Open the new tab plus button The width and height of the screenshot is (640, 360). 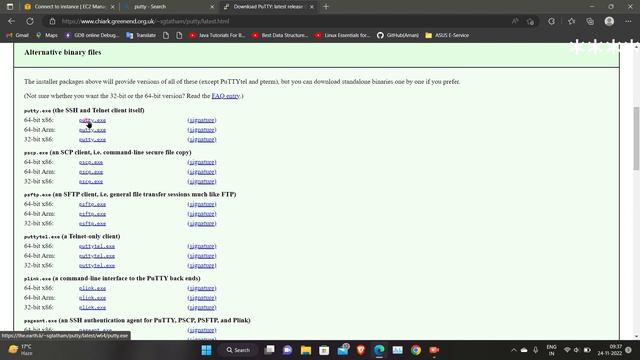(326, 7)
